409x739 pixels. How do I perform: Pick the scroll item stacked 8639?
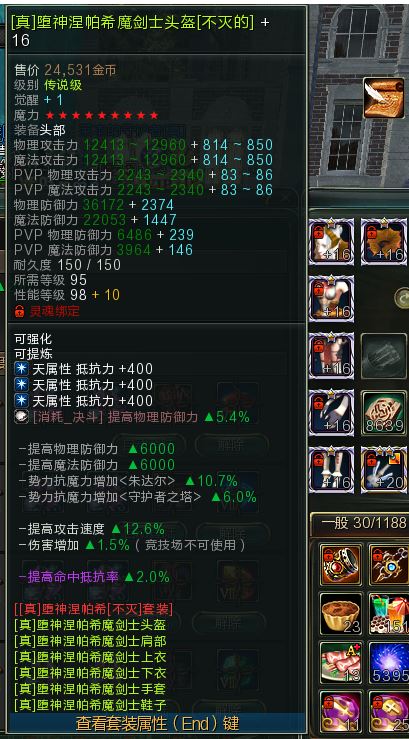tap(385, 413)
